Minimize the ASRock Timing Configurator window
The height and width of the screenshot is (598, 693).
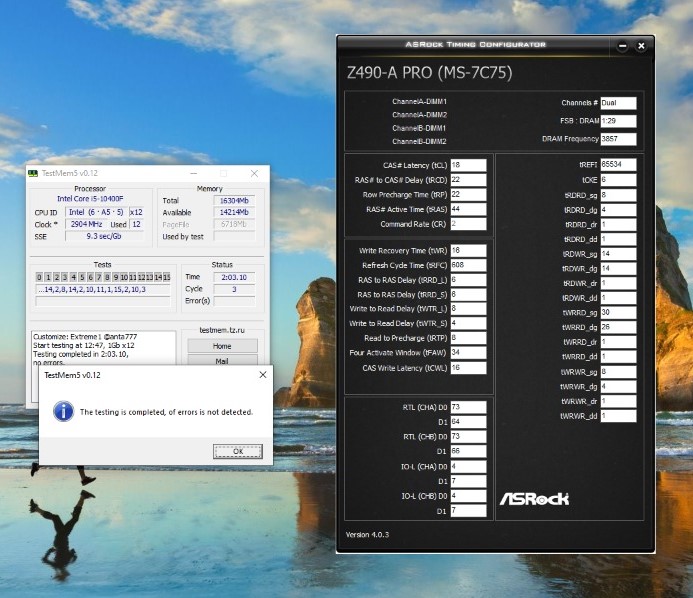(622, 46)
